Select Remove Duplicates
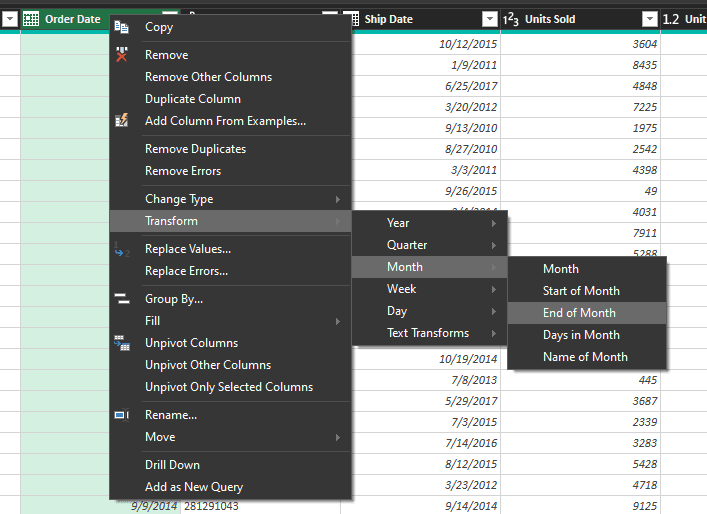 tap(230, 149)
